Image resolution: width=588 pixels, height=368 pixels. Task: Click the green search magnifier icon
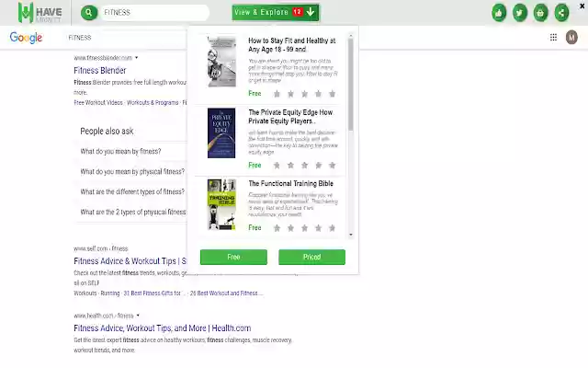click(89, 13)
